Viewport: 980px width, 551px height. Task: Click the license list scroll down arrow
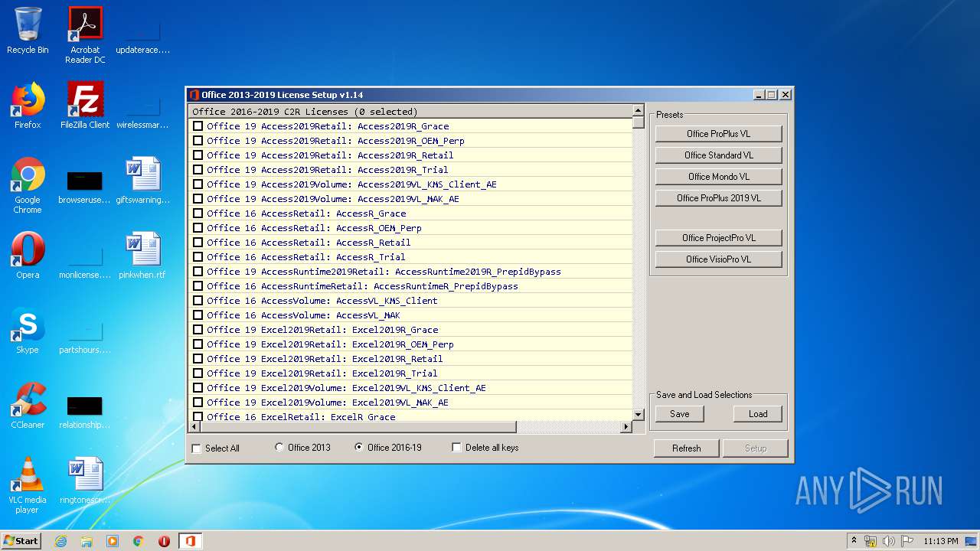639,415
